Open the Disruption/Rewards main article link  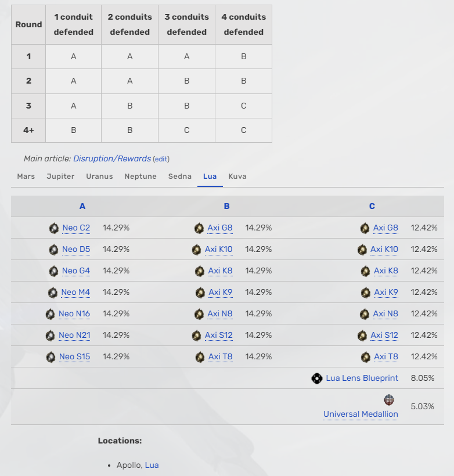click(x=112, y=158)
